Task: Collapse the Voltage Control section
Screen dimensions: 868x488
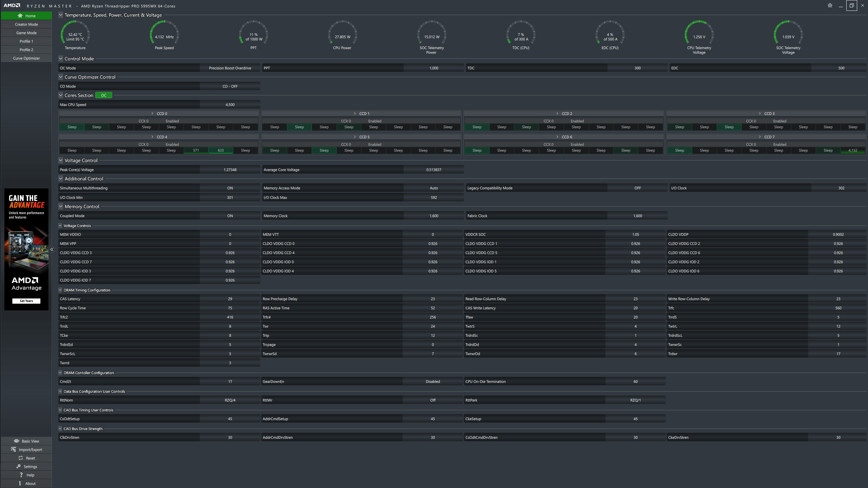Action: [x=61, y=160]
